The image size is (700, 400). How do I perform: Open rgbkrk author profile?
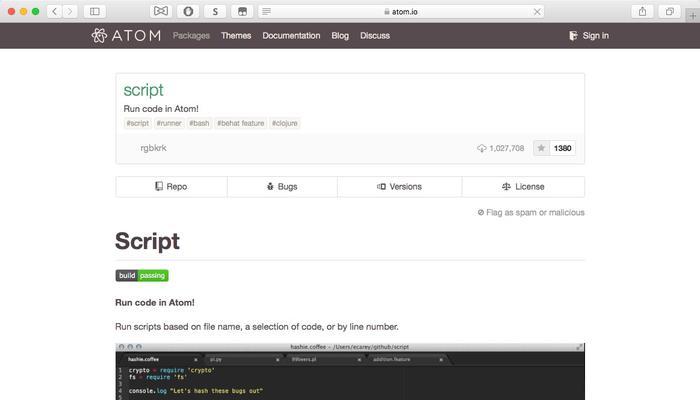[x=153, y=148]
